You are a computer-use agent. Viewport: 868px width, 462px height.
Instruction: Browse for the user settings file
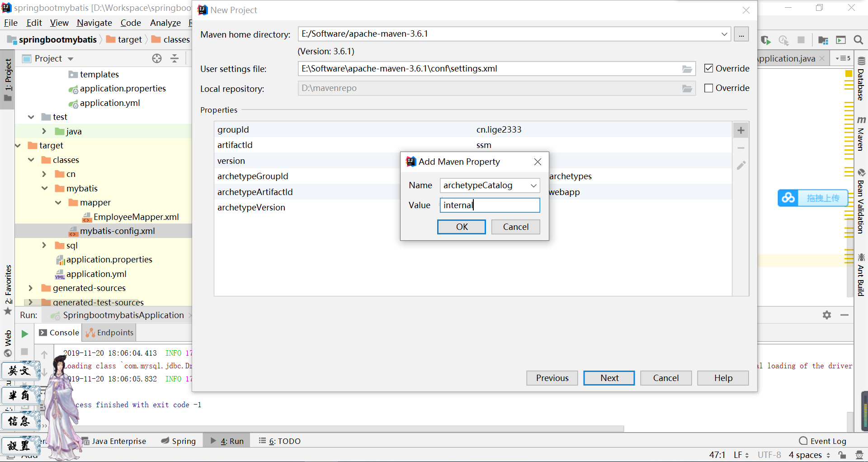pos(687,69)
